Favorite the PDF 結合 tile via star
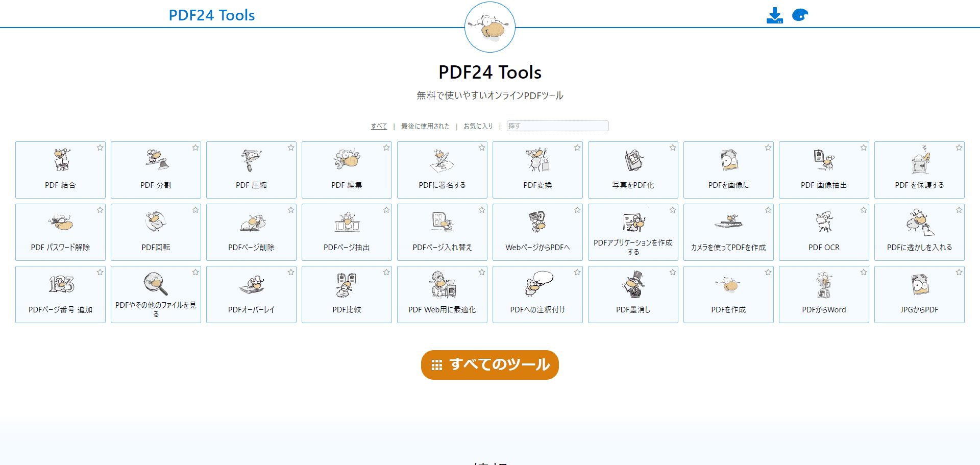This screenshot has height=465, width=980. pos(100,148)
